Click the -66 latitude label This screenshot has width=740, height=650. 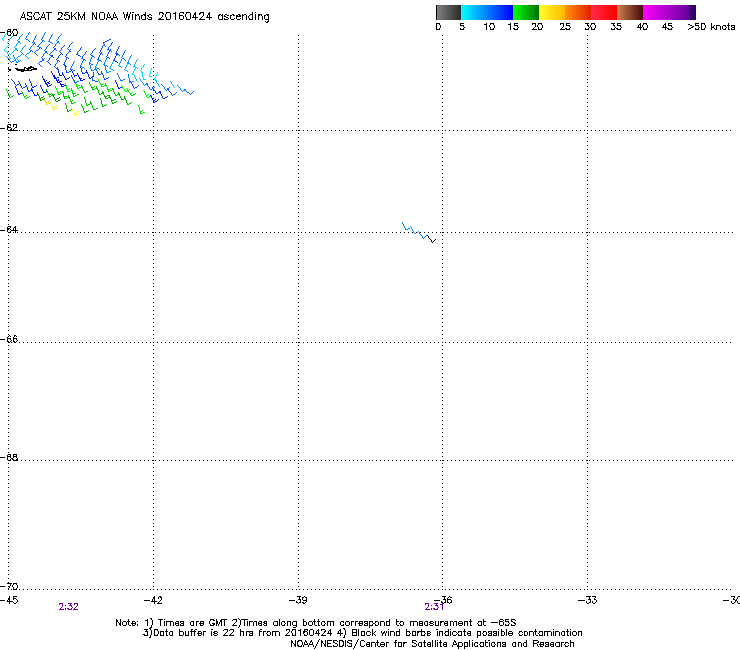click(9, 339)
